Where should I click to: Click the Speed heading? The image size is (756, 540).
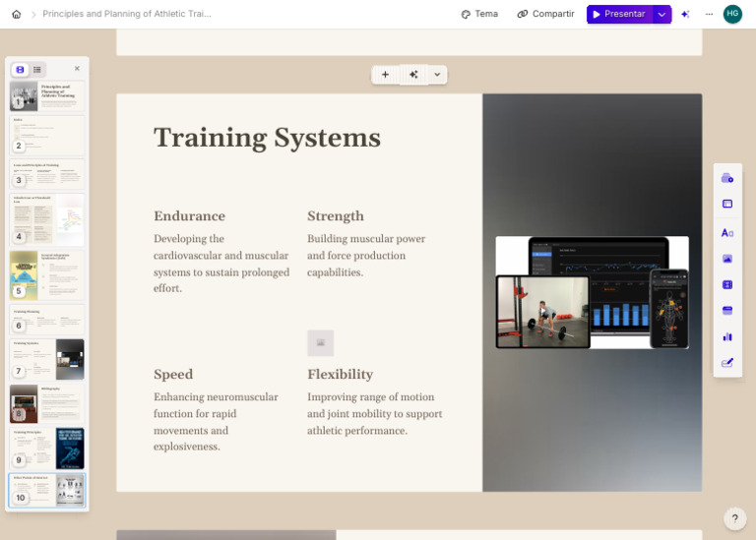[x=173, y=375]
